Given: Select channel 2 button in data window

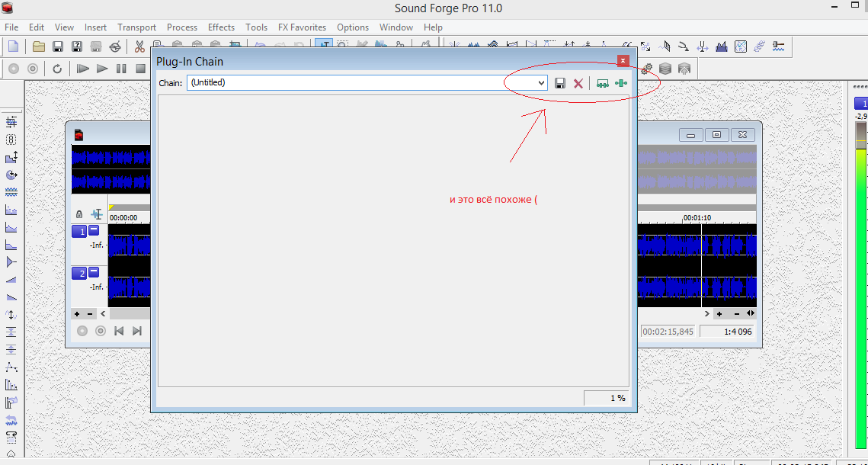Looking at the screenshot, I should [x=80, y=274].
